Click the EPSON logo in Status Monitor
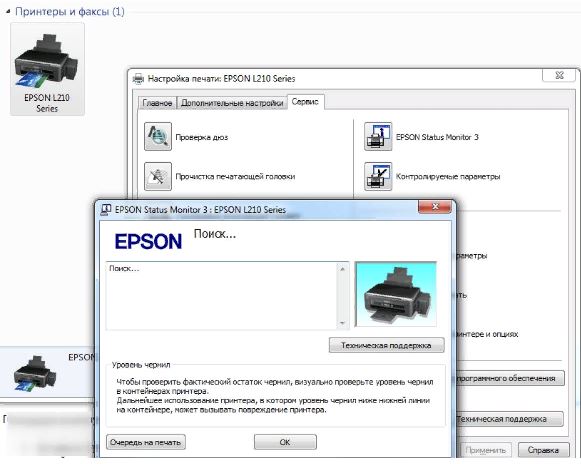This screenshot has height=464, width=581. coord(148,242)
